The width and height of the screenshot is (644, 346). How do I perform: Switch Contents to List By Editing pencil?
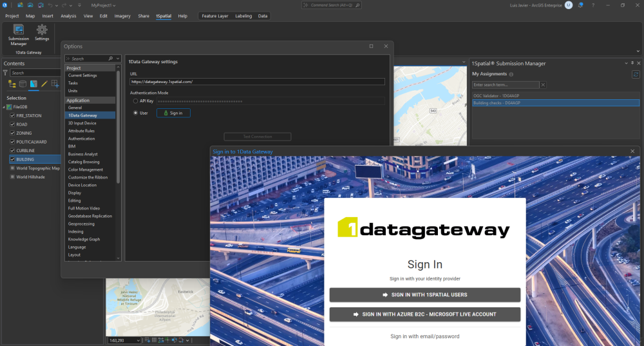(44, 84)
